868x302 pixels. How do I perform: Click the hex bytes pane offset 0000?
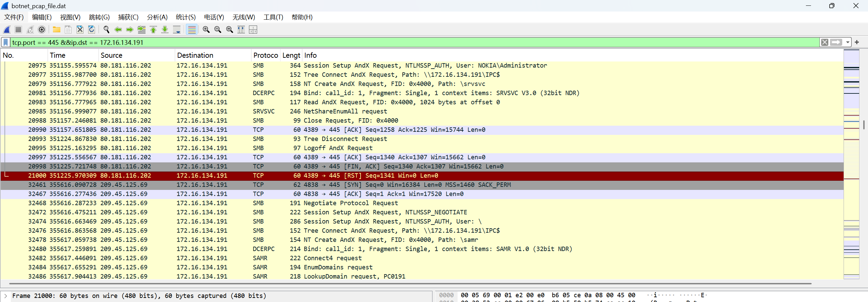(x=446, y=295)
